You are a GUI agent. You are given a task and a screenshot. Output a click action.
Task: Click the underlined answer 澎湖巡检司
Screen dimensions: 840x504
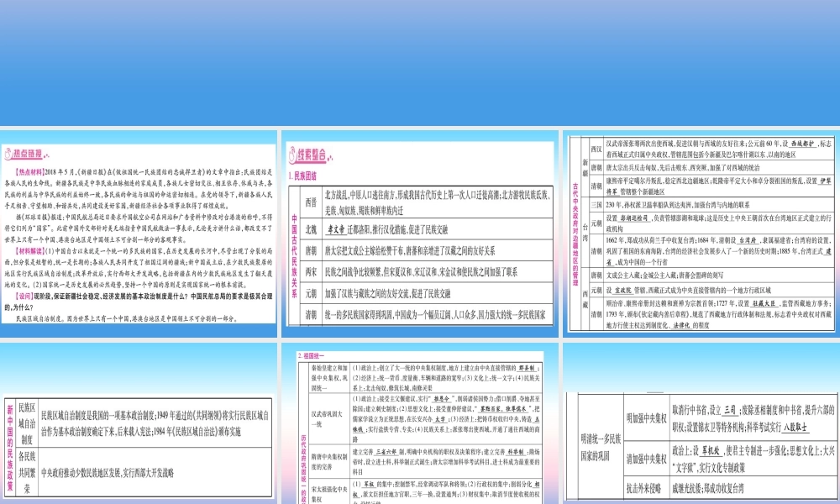coord(635,218)
